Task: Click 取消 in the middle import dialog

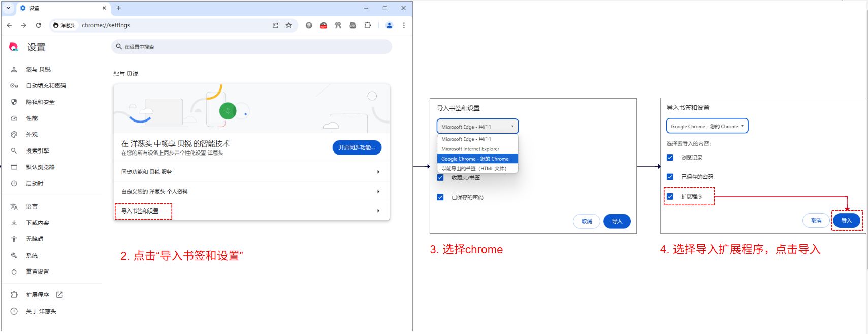Action: coord(587,221)
